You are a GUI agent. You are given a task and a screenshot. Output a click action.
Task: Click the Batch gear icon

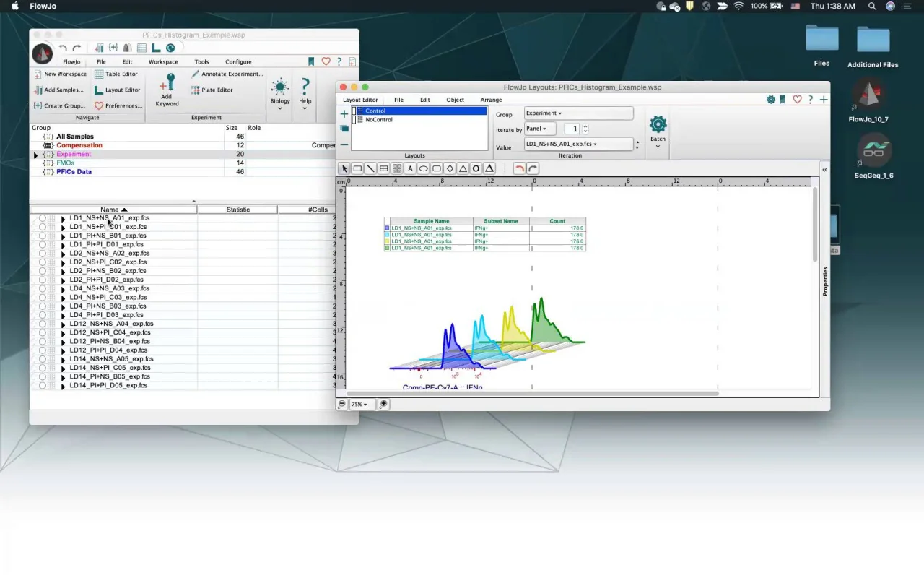(x=658, y=124)
